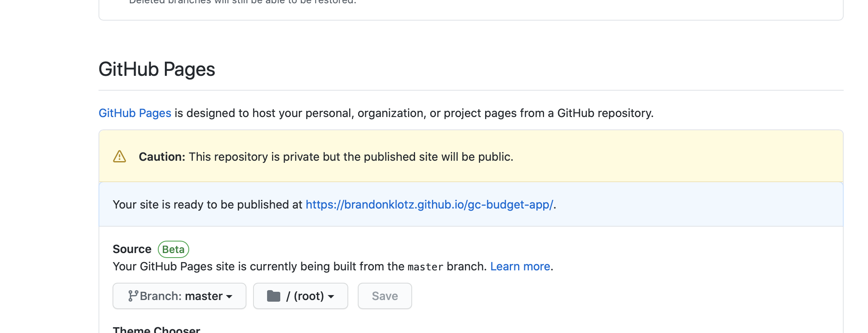The image size is (868, 333).
Task: Click the caret beside master
Action: pyautogui.click(x=229, y=297)
